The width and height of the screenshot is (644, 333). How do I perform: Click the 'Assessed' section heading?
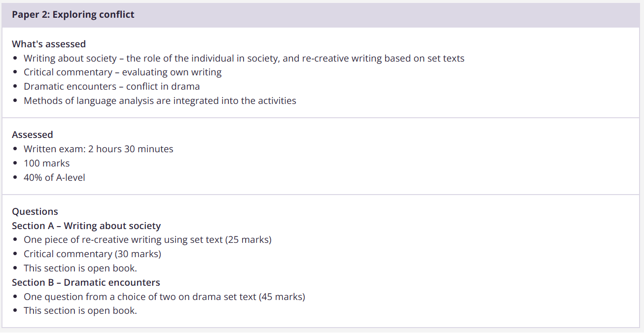coord(33,134)
